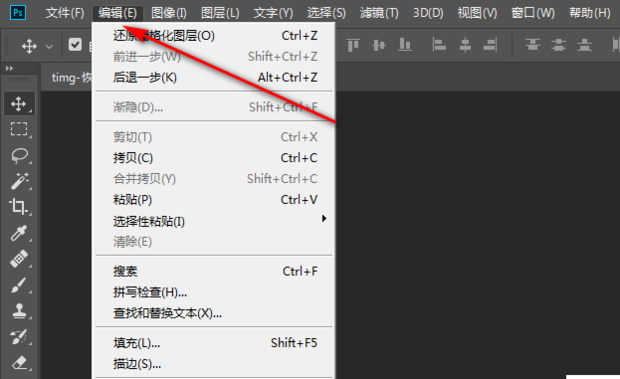Image resolution: width=620 pixels, height=379 pixels.
Task: Click the Move tool icon in options bar
Action: click(x=29, y=46)
